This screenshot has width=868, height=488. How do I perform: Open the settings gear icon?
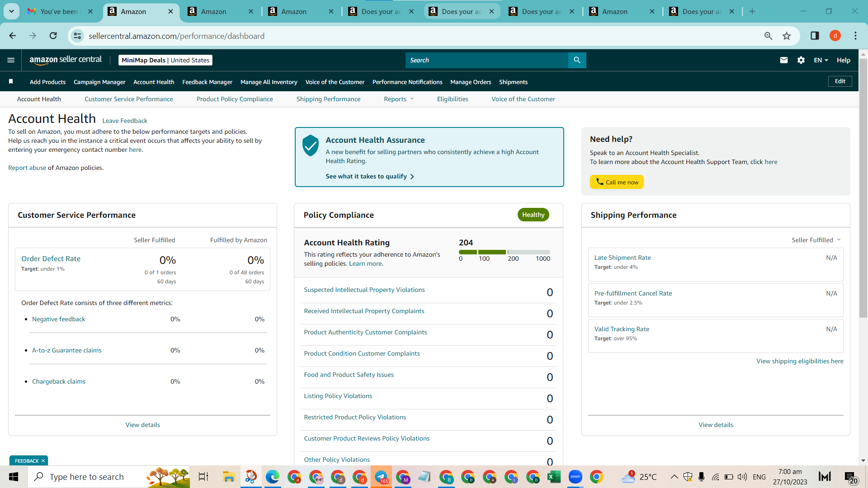801,60
